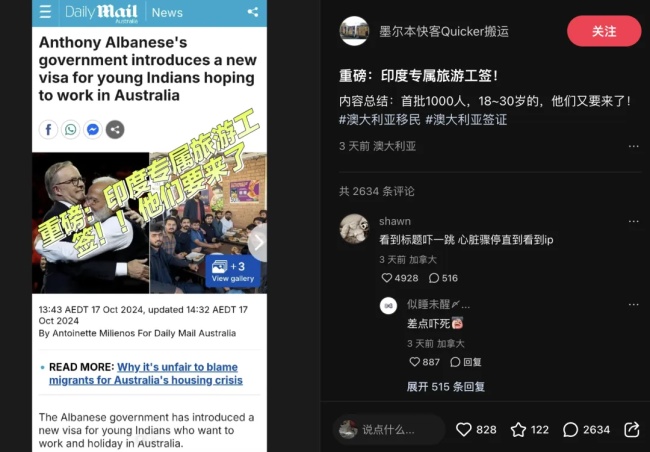
Task: Open the housing crisis READ MORE link
Action: click(146, 374)
